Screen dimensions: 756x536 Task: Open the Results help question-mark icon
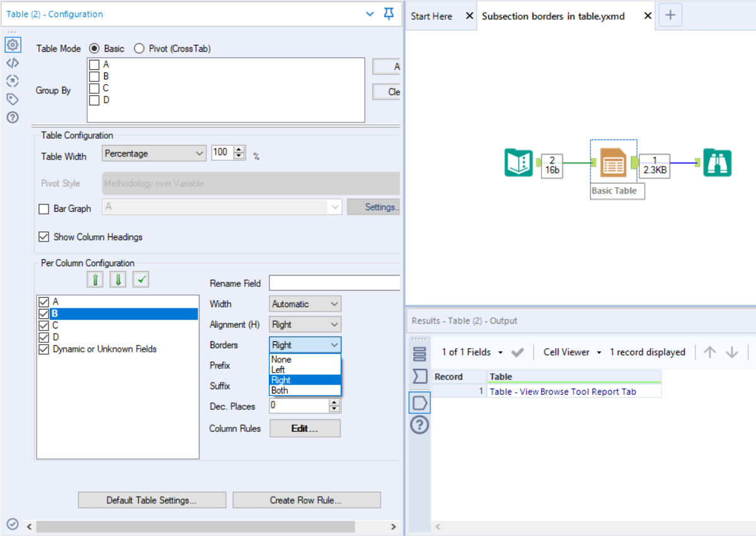pos(420,424)
